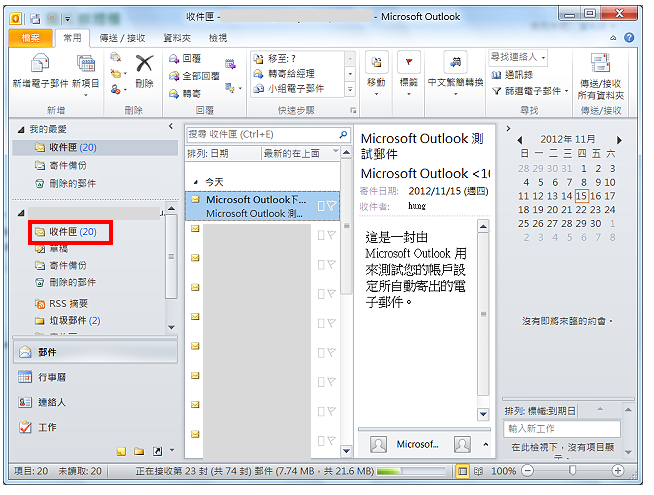The width and height of the screenshot is (654, 495).
Task: Click the meeting reply icon in 回覆 group
Action: click(230, 64)
